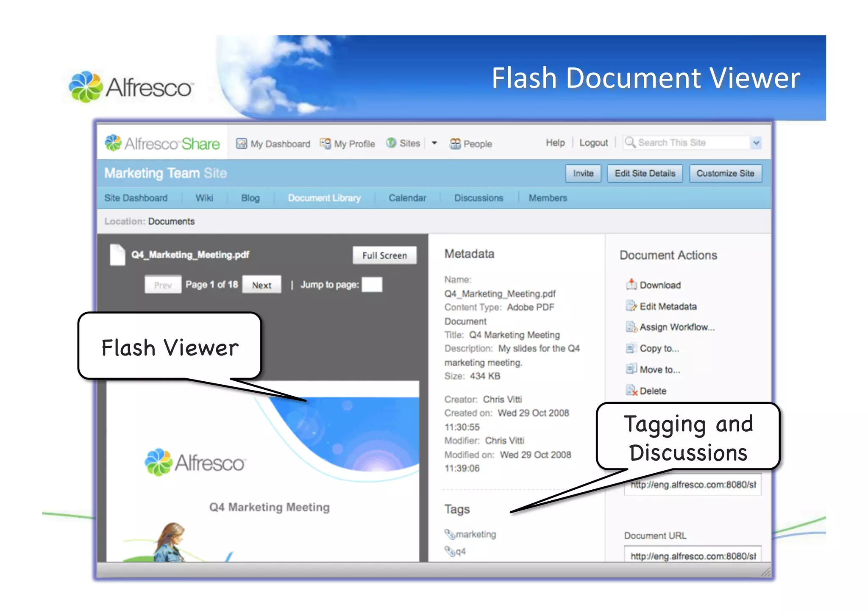
Task: Click the Sites globe icon
Action: click(391, 143)
